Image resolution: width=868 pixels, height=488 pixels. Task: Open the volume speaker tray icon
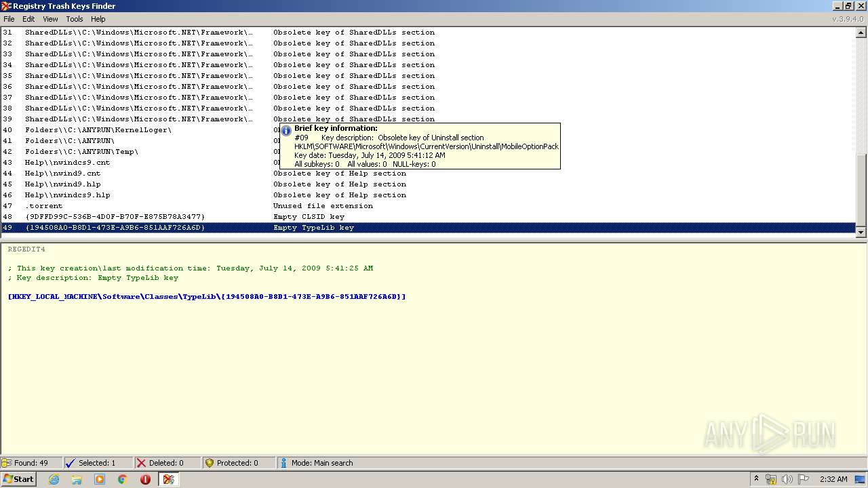[787, 479]
